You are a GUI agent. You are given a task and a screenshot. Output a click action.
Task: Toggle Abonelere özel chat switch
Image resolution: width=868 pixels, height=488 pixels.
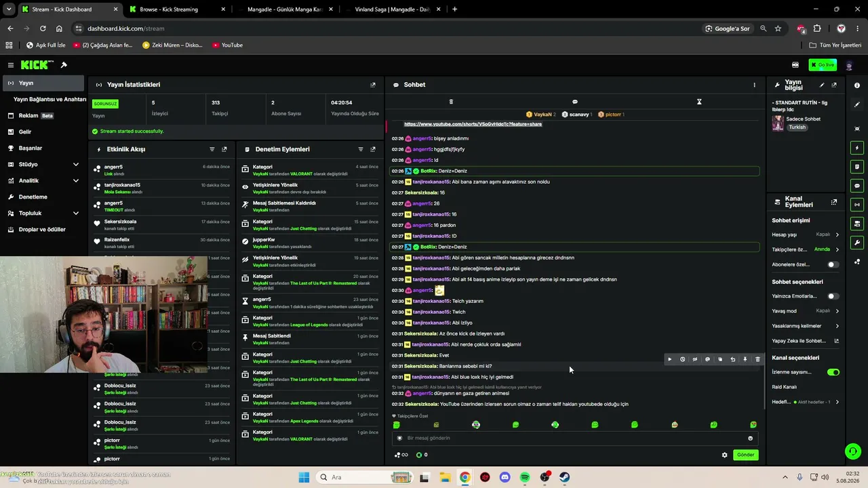click(x=833, y=264)
